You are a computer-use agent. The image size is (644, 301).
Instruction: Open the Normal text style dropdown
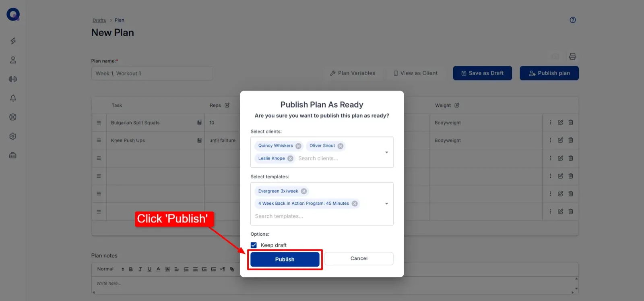point(110,269)
